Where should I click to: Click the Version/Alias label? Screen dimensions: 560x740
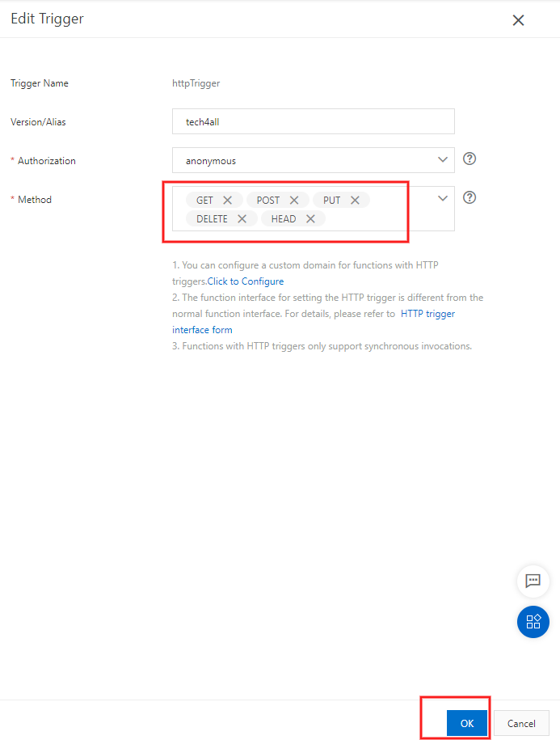(x=38, y=122)
